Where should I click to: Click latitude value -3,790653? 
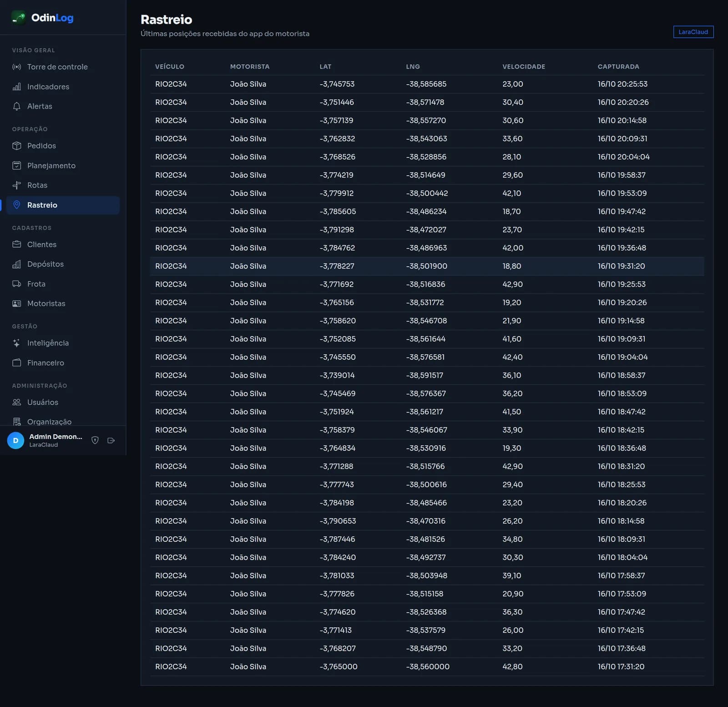pos(338,521)
